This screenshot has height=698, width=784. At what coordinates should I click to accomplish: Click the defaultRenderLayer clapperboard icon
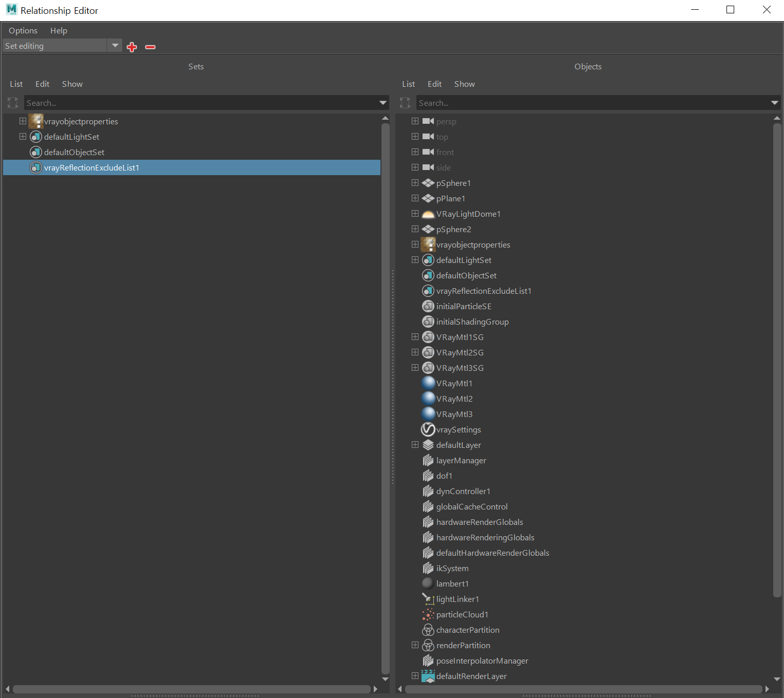pos(428,676)
